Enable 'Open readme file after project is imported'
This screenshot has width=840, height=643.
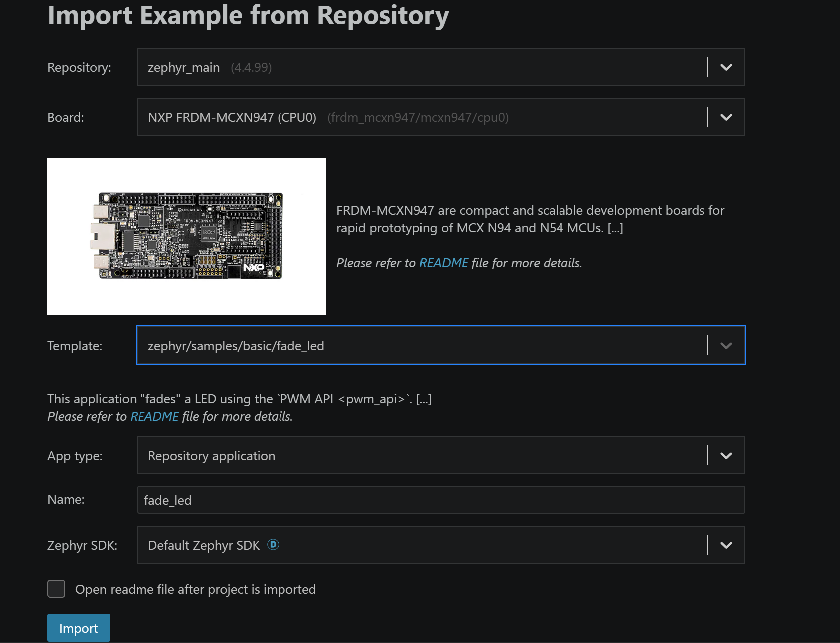pos(56,589)
